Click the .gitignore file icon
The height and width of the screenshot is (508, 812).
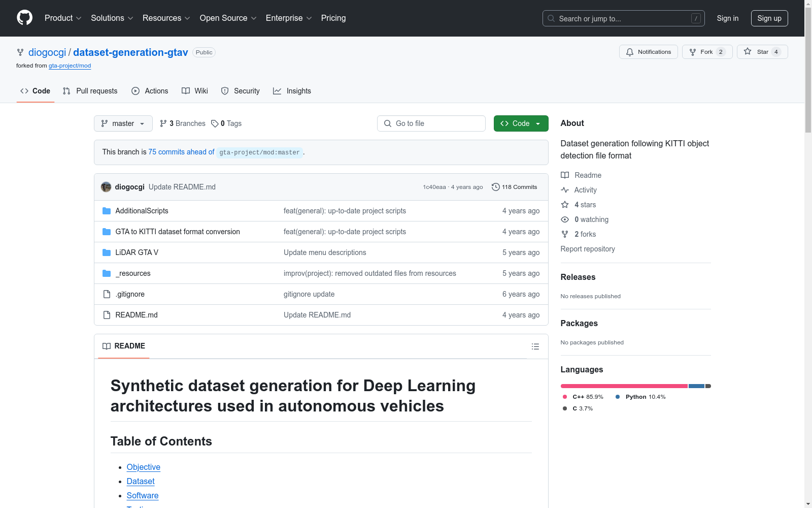(x=107, y=294)
